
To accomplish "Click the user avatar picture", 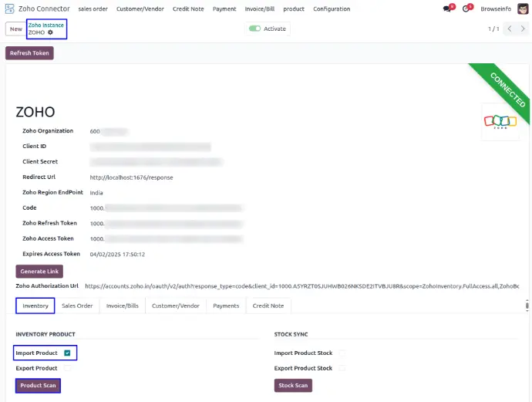I will pos(523,8).
